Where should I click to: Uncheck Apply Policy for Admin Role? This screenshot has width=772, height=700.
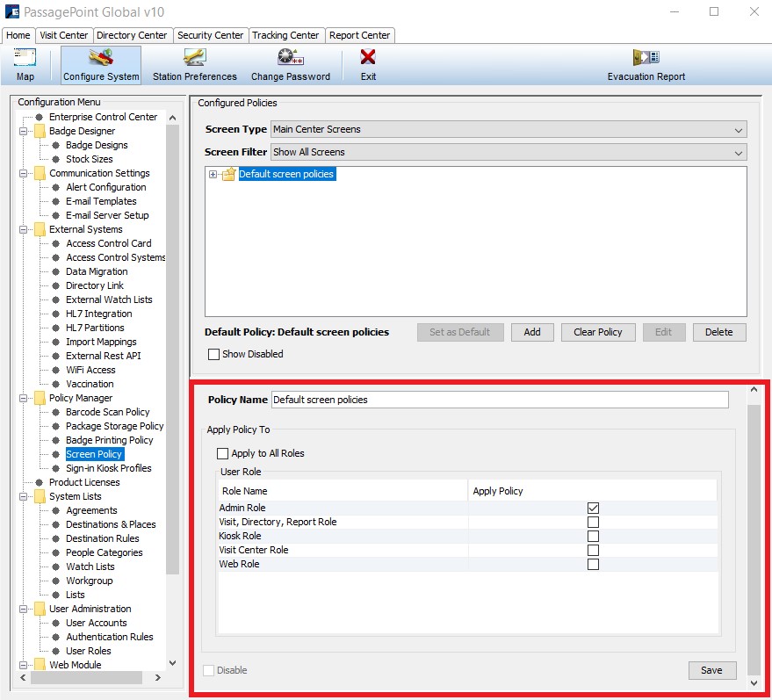pyautogui.click(x=594, y=508)
